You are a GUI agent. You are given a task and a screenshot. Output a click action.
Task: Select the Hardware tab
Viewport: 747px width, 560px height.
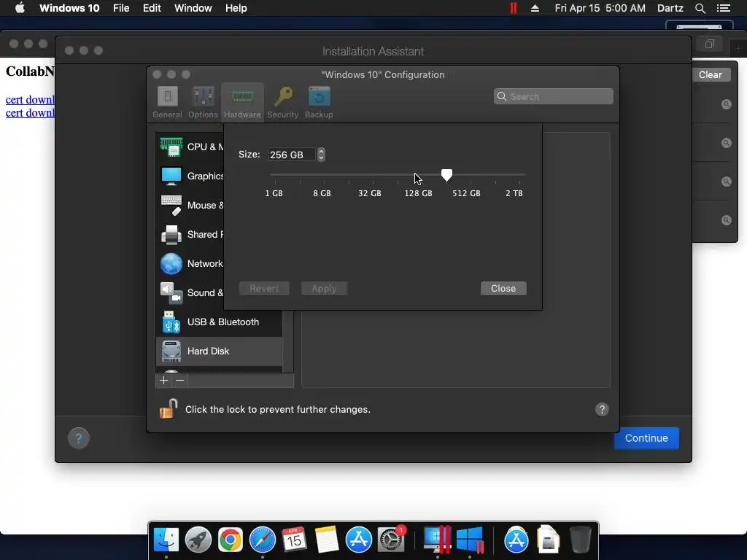click(242, 102)
